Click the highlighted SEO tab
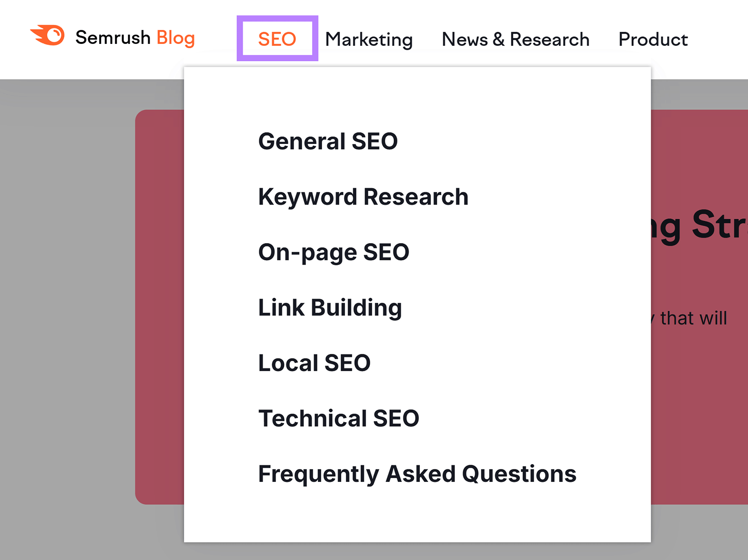The height and width of the screenshot is (560, 748). [277, 39]
